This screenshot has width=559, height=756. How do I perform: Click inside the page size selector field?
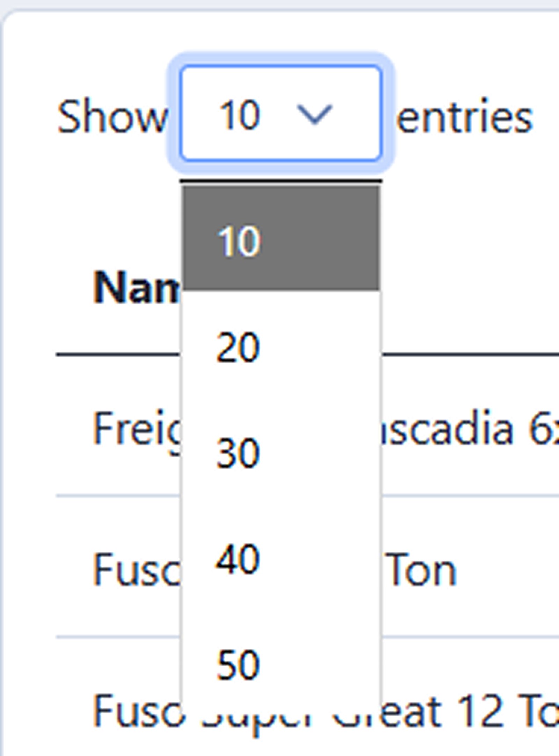point(245,112)
